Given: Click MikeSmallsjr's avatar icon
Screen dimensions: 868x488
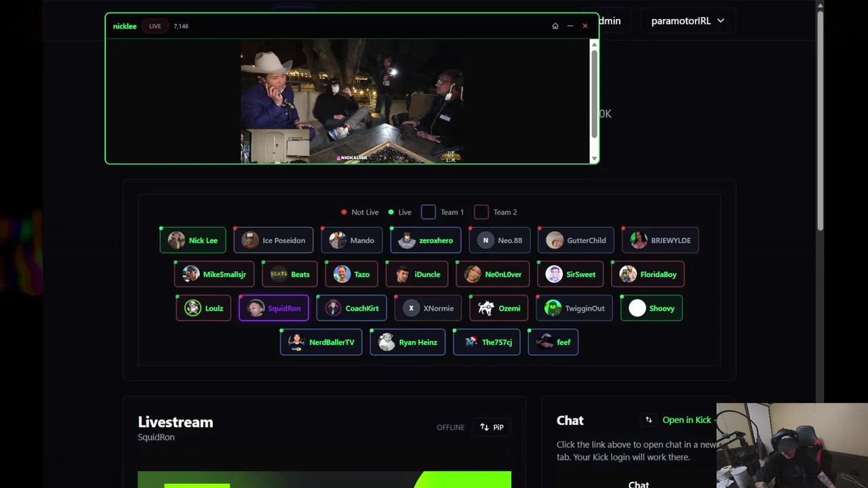Looking at the screenshot, I should pos(191,274).
